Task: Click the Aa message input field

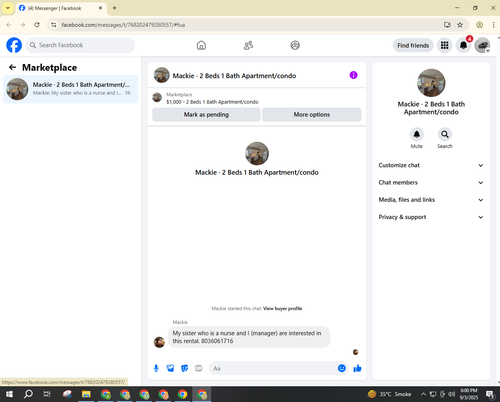Action: (273, 368)
